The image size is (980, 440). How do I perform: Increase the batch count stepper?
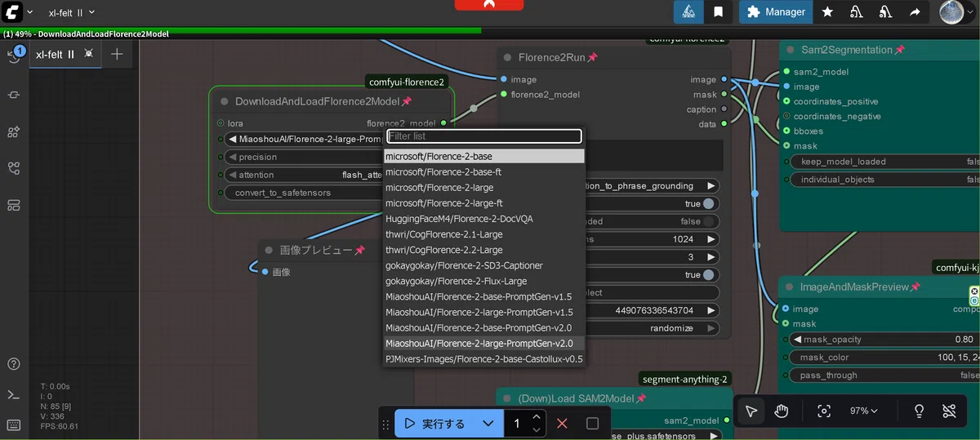click(x=537, y=418)
